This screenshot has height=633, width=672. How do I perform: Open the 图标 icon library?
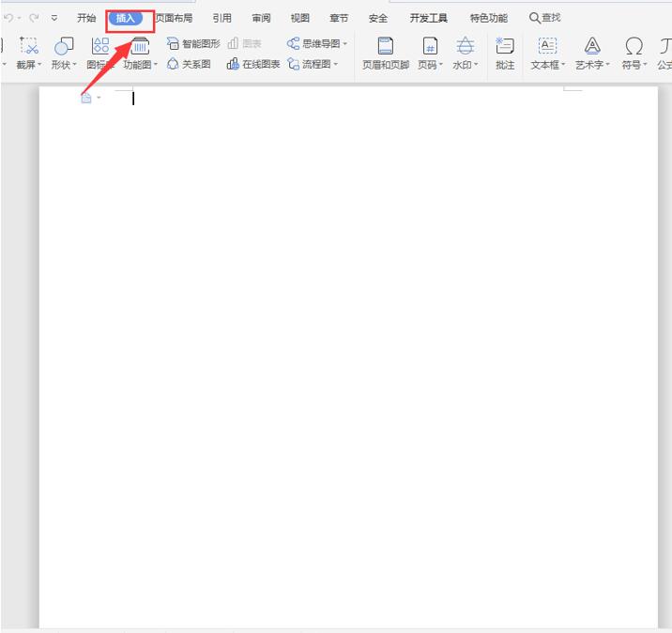pyautogui.click(x=100, y=54)
